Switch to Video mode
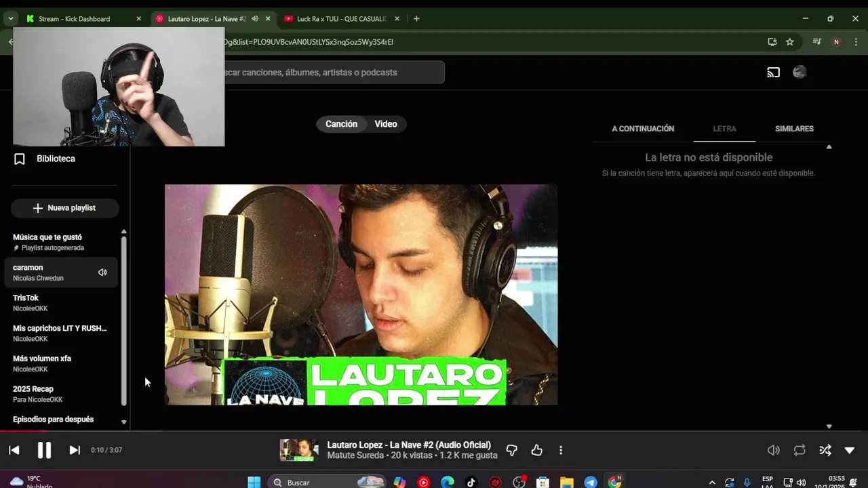 point(386,124)
